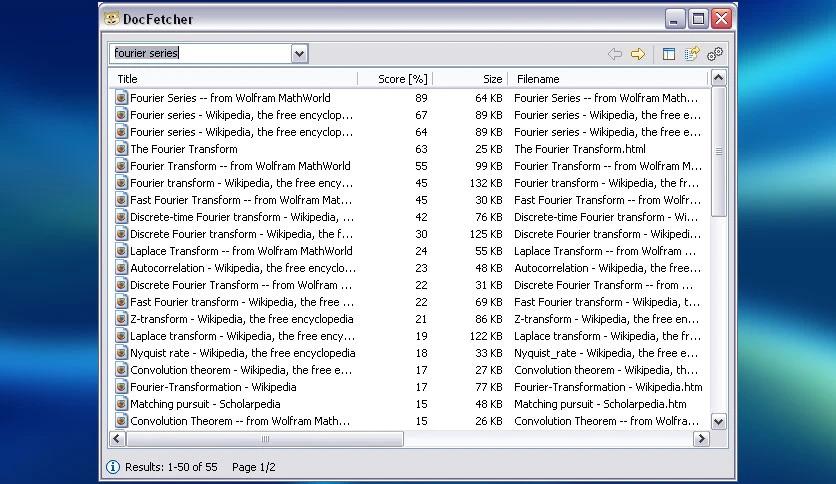Maximize the DocFetcher window
This screenshot has width=836, height=484.
(698, 19)
